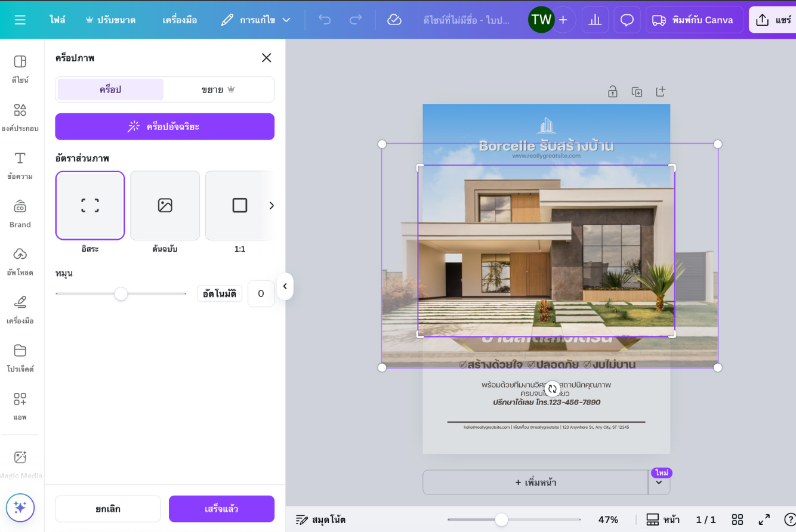Adjust the หมุน rotation slider

[121, 293]
